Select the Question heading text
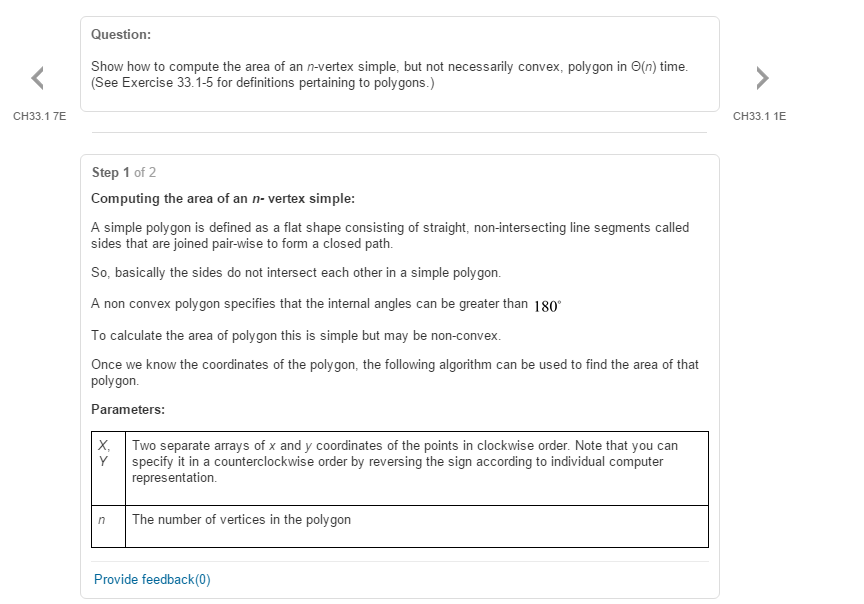This screenshot has height=604, width=864. pos(121,34)
